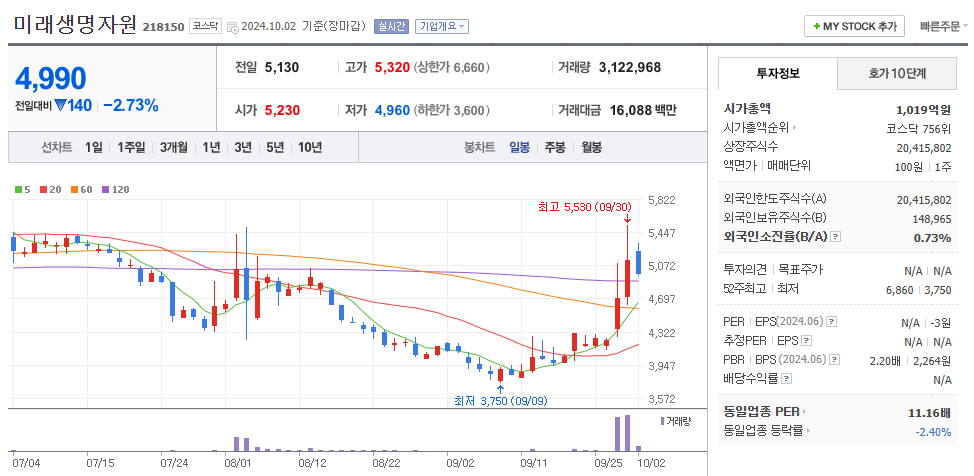Add stock with MY STOCK 추가 button
Image resolution: width=974 pixels, height=476 pixels.
pos(854,26)
